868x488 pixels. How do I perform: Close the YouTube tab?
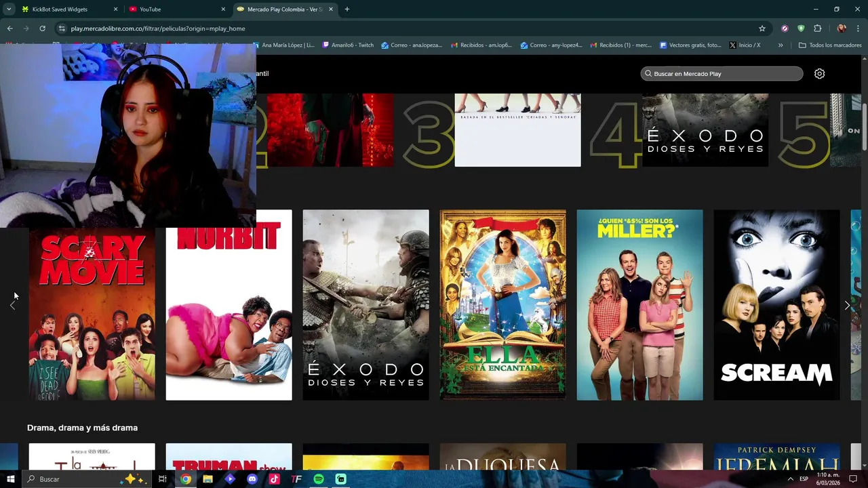pyautogui.click(x=223, y=9)
